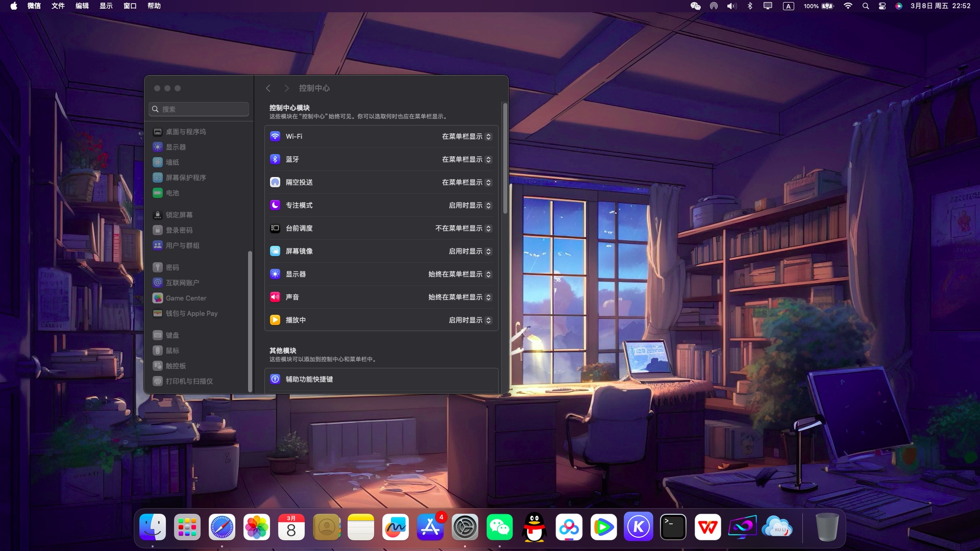Click the Freeform app Dock icon

click(395, 527)
